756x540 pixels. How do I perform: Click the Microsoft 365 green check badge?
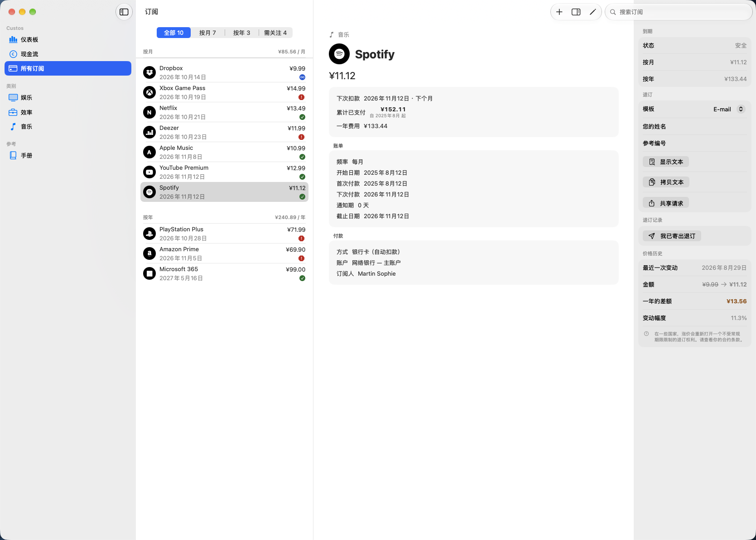[302, 278]
